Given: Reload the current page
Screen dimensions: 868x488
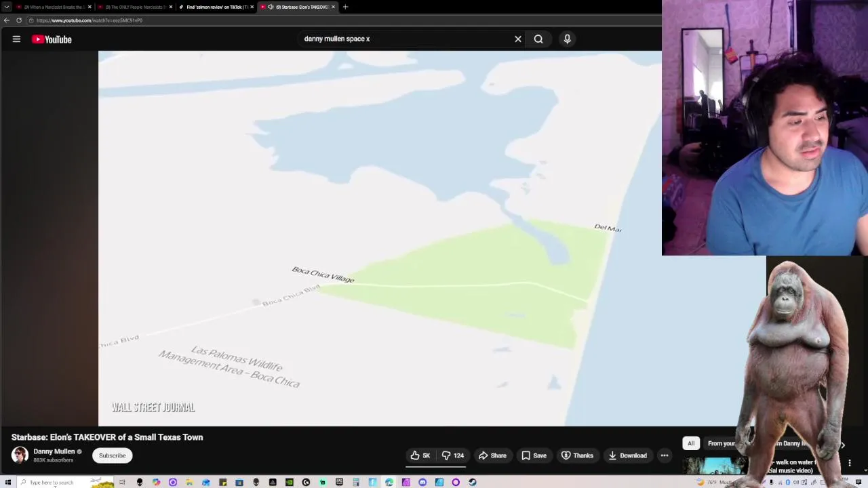Looking at the screenshot, I should (x=19, y=20).
